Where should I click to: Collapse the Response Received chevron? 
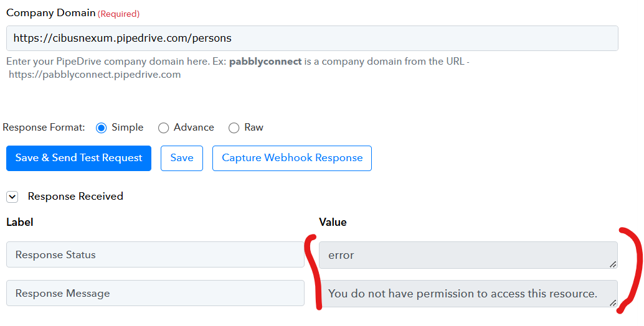pyautogui.click(x=12, y=197)
